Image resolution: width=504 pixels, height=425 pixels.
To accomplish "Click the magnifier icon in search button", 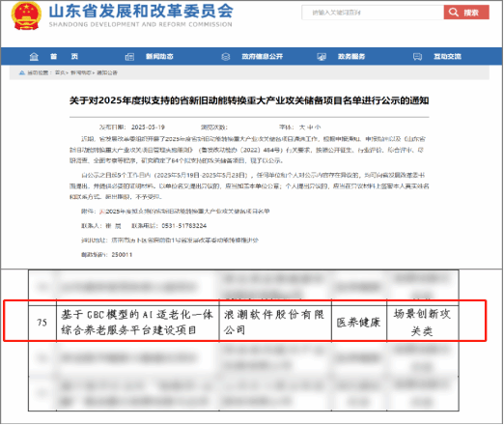I will [x=454, y=13].
